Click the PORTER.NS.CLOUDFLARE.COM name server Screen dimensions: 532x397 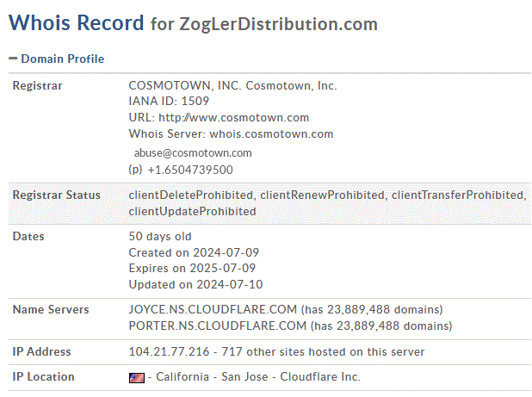click(x=217, y=326)
